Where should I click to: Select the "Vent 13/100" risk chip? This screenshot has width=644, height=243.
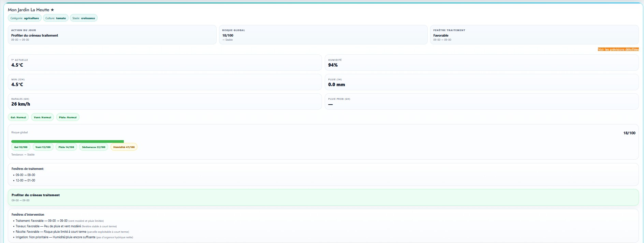pyautogui.click(x=43, y=147)
